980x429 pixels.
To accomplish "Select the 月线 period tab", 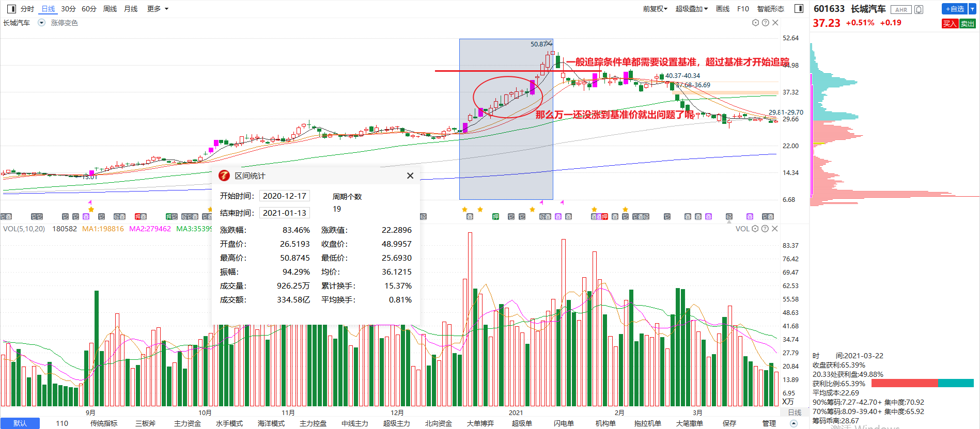I will 131,9.
